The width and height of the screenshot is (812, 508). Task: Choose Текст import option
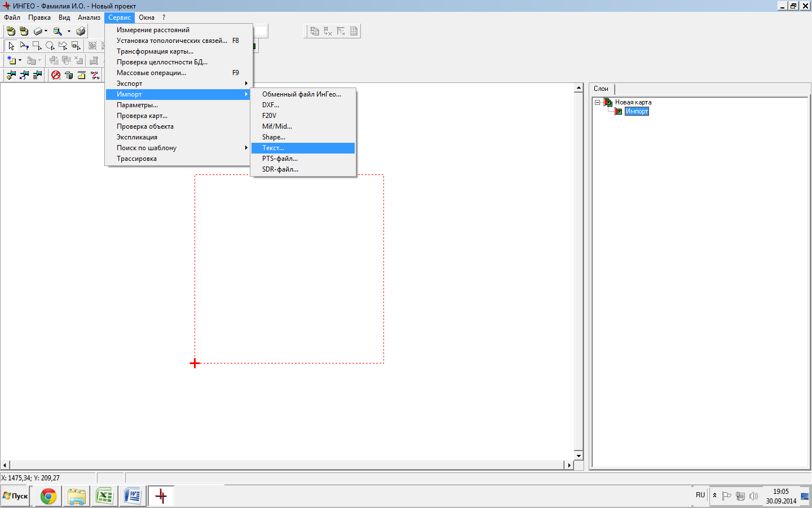[303, 148]
